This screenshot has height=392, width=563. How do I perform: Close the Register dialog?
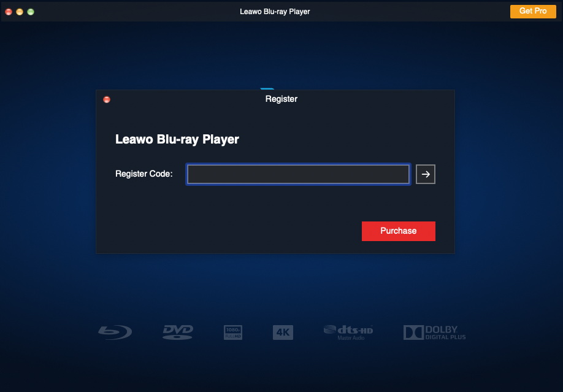click(107, 99)
